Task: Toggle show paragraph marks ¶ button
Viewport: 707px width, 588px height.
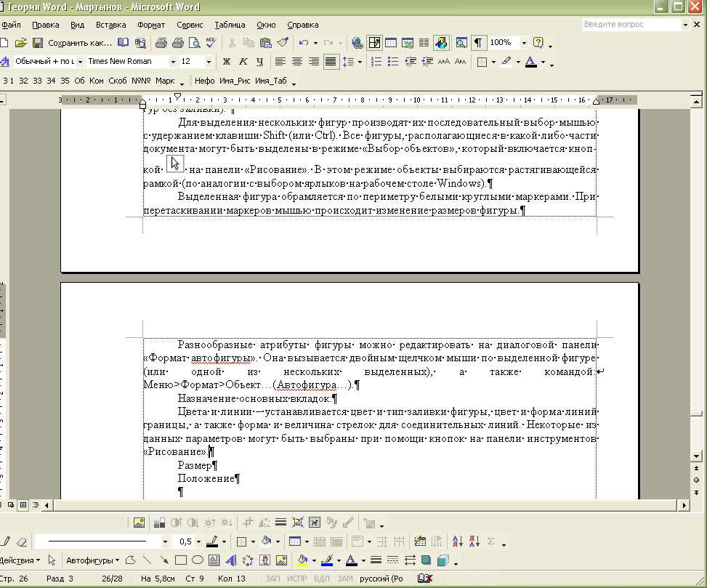Action: tap(478, 43)
